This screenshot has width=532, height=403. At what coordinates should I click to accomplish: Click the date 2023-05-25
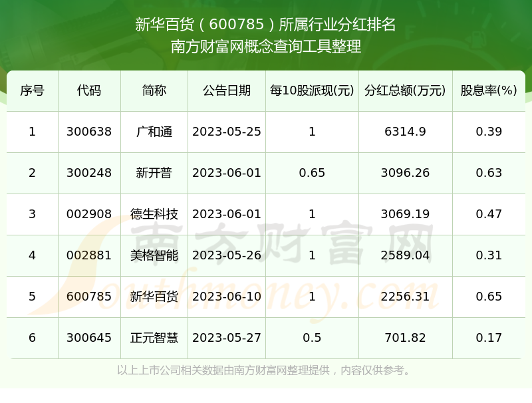click(227, 132)
